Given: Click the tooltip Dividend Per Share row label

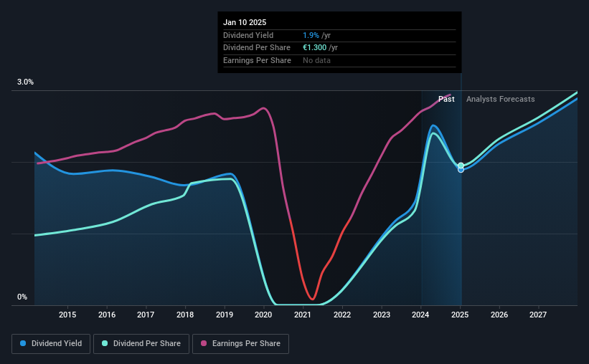Looking at the screenshot, I should click(257, 48).
